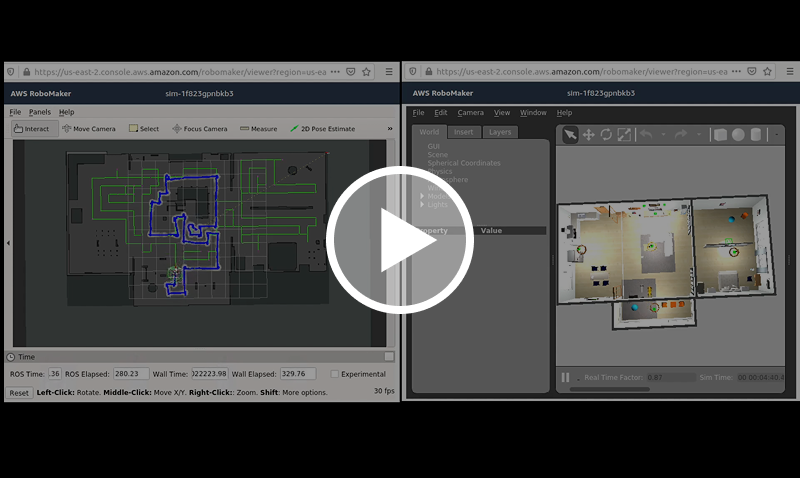Open hamburger menu in left browser
The height and width of the screenshot is (478, 800).
click(x=389, y=72)
